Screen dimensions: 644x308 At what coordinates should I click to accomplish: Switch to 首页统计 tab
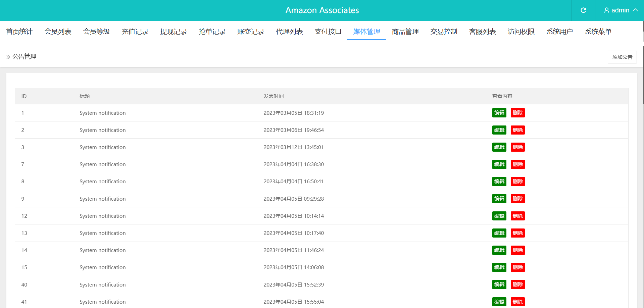pos(19,32)
